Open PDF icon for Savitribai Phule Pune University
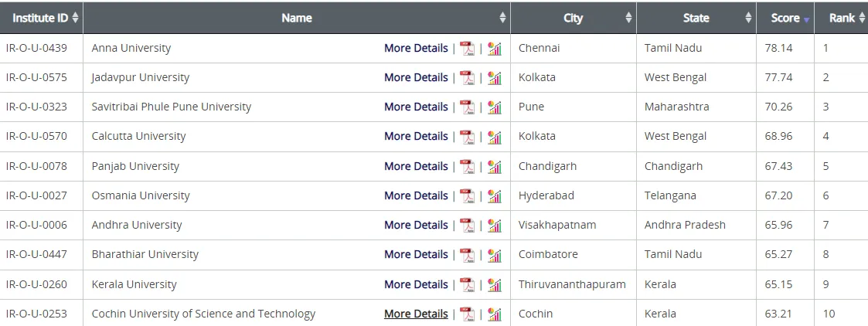Viewport: 868px width, 326px height. 467,107
